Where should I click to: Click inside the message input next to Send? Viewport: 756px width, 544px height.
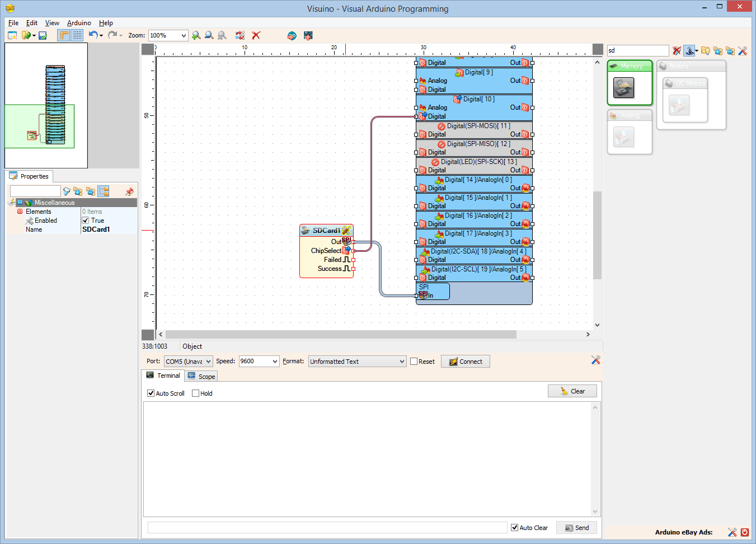coord(327,527)
